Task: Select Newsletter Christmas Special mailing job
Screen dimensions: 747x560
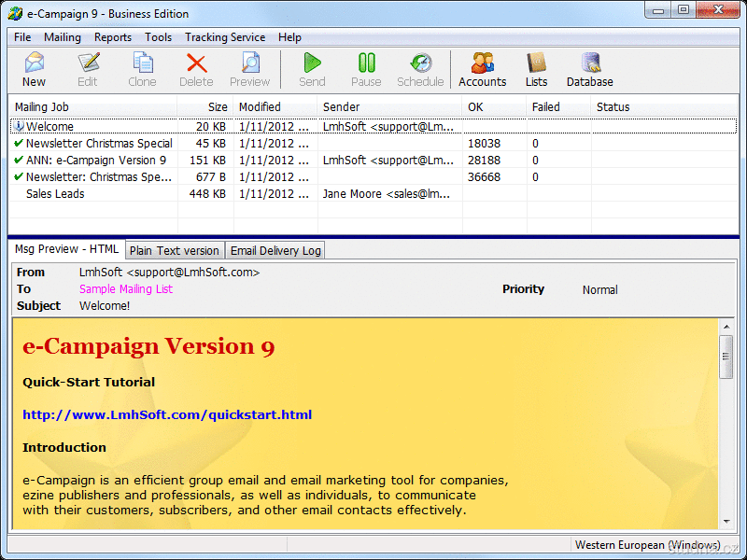Action: (x=373, y=143)
